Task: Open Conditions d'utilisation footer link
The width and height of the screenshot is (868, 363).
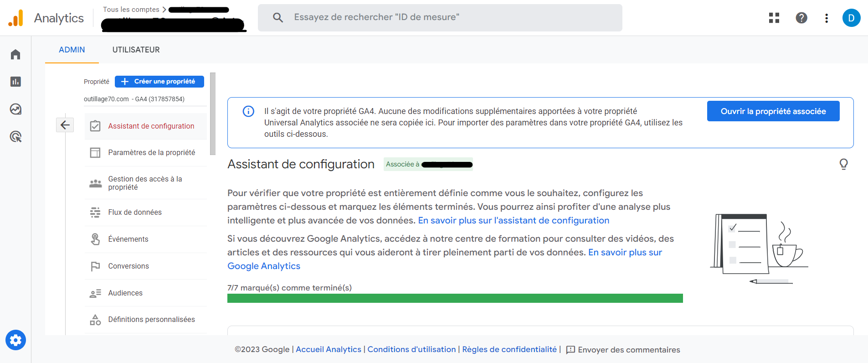Action: 411,349
